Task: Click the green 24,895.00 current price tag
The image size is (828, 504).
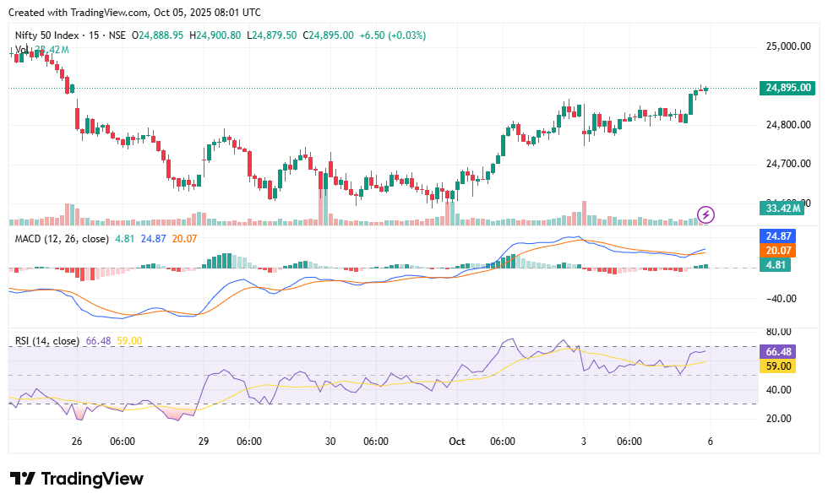Action: (x=787, y=88)
